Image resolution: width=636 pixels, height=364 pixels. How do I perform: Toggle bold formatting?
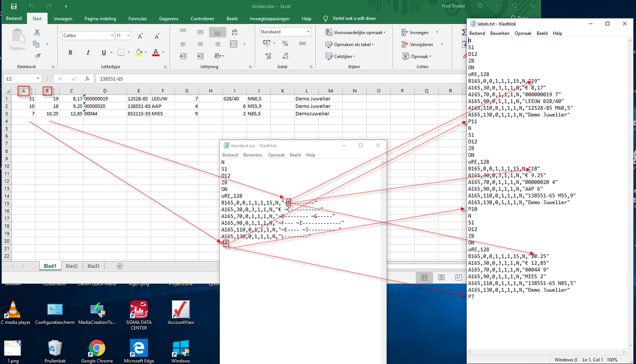(70, 52)
